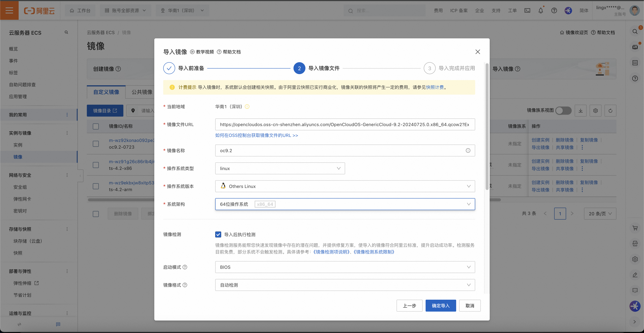Uncheck the 导入后执行检测 checkbox
This screenshot has height=333, width=644.
coord(218,235)
